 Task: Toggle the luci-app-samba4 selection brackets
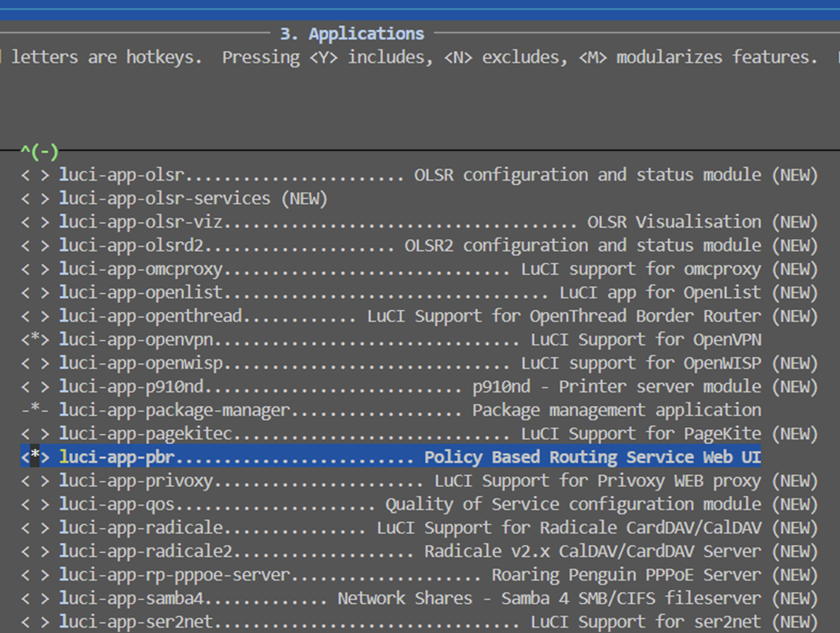coord(35,599)
